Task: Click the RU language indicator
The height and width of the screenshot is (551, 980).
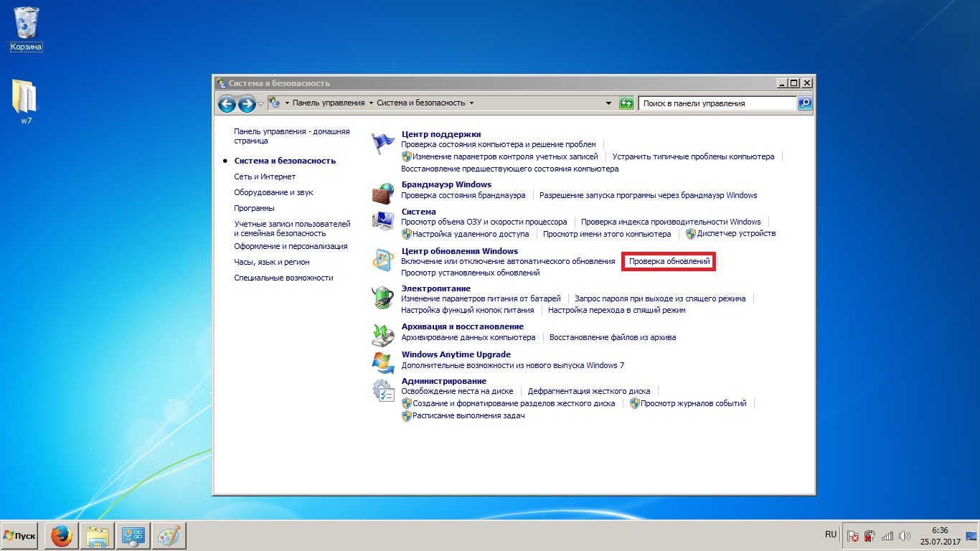Action: pos(831,535)
